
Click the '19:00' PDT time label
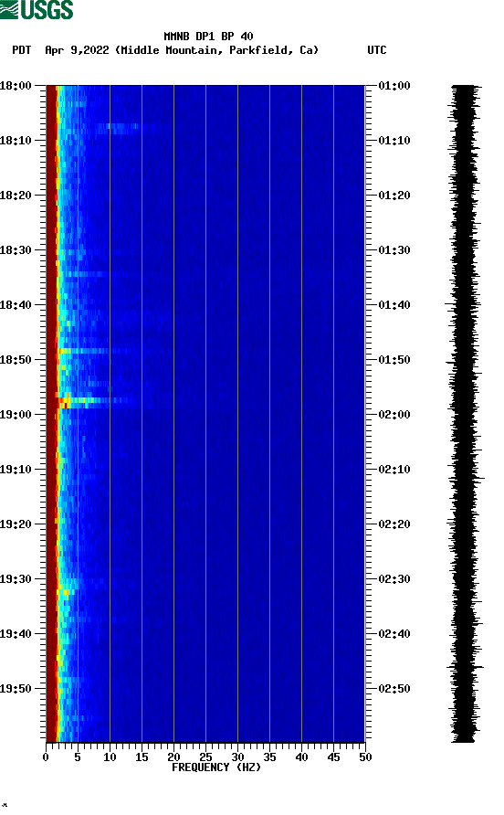coord(16,415)
